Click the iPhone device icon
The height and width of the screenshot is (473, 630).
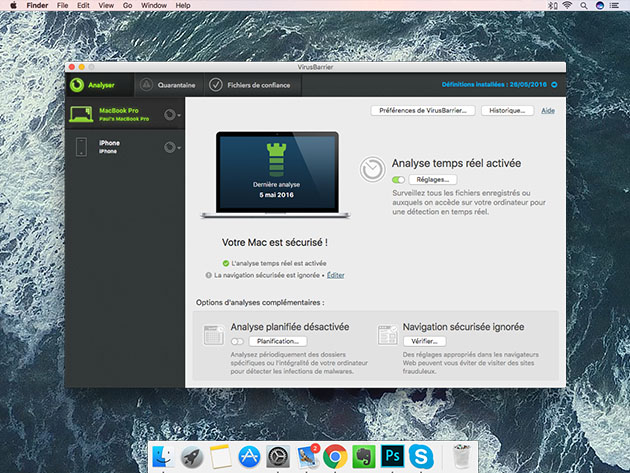click(x=81, y=147)
